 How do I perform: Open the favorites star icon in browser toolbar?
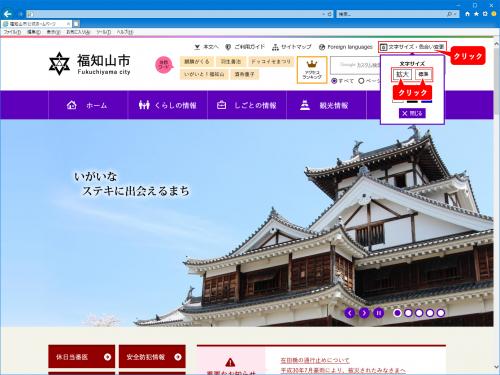(x=476, y=14)
